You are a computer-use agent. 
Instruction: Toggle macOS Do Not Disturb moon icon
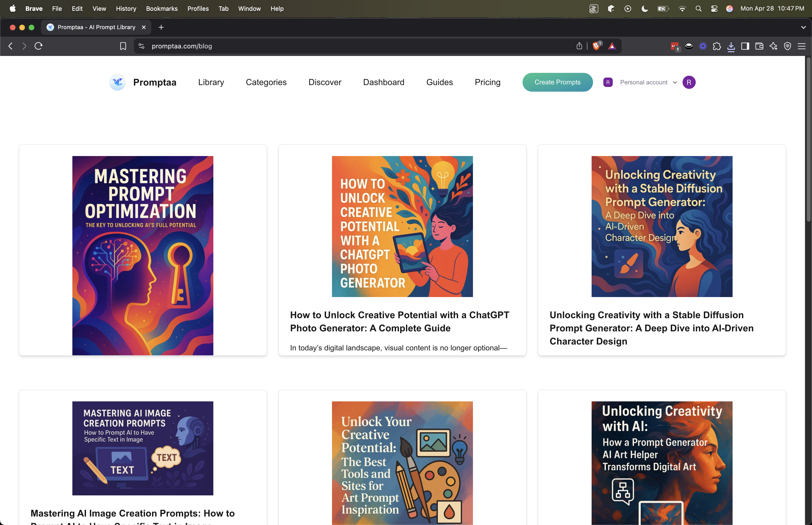[644, 8]
